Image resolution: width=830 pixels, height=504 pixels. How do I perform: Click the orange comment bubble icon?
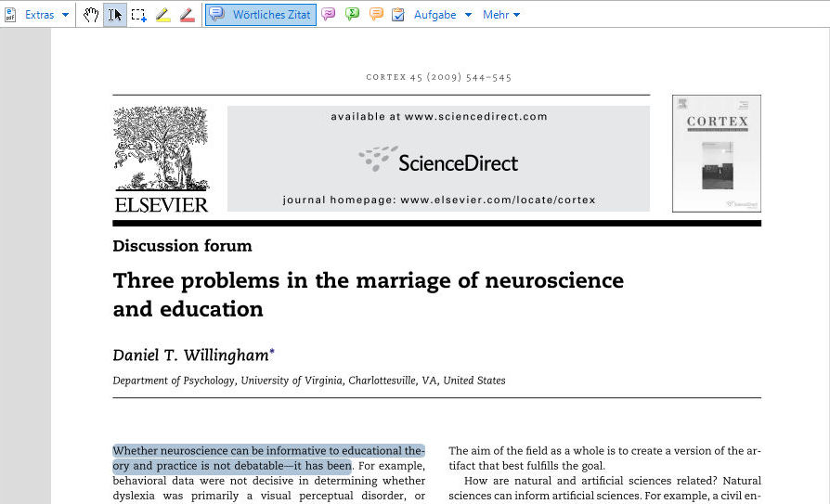pos(376,15)
